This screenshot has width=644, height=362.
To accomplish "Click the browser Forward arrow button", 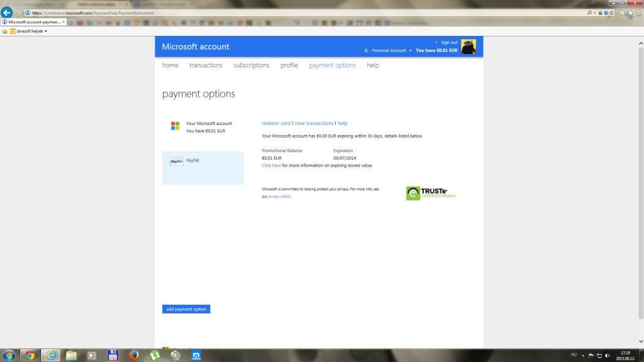I will (x=18, y=13).
